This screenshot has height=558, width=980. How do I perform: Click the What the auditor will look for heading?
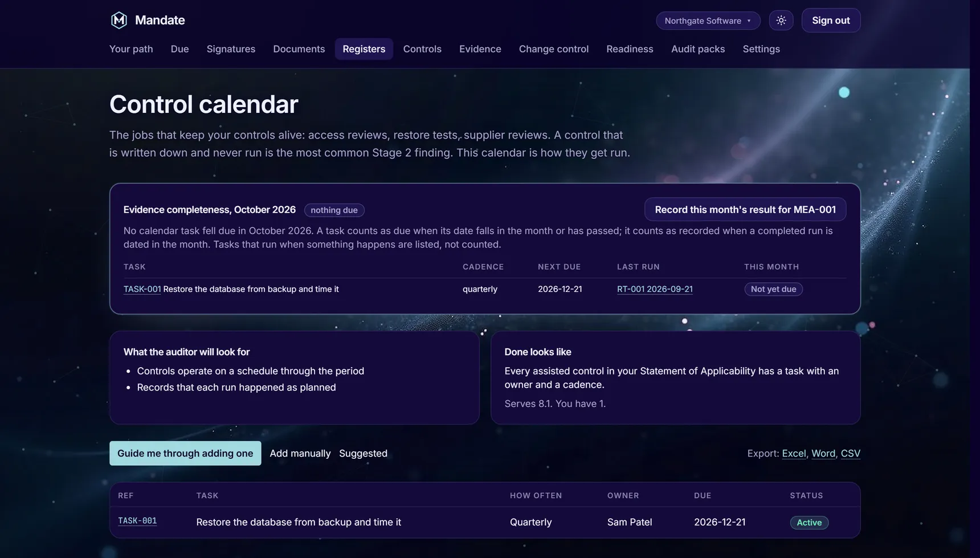(186, 352)
